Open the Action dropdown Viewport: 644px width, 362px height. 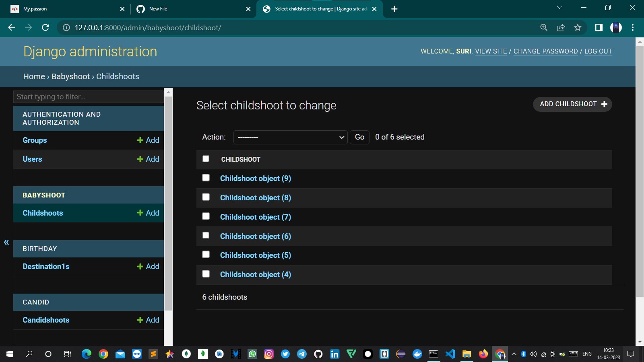click(290, 137)
